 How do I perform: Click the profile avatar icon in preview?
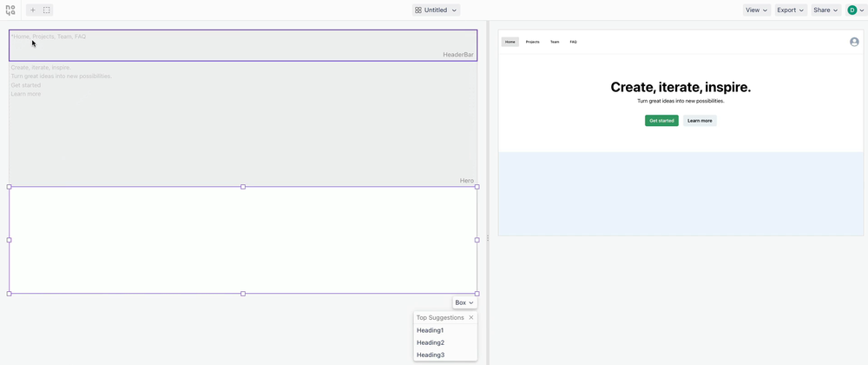click(854, 42)
